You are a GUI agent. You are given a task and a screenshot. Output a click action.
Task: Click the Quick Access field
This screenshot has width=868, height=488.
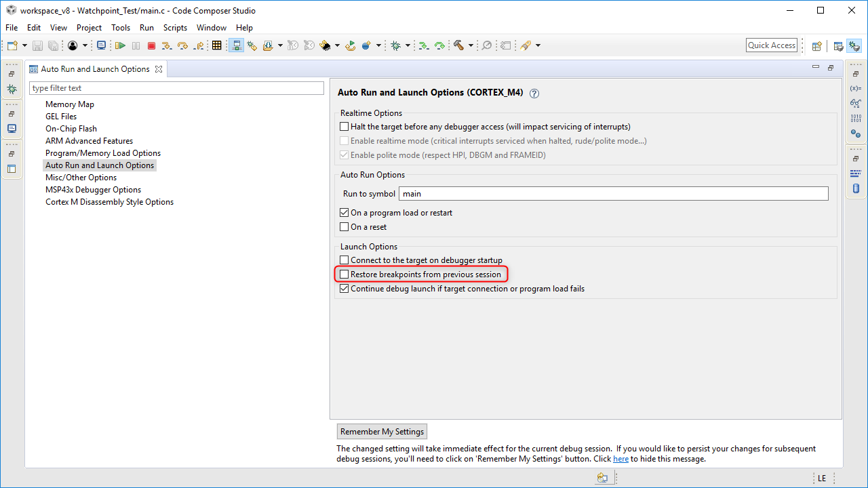772,45
